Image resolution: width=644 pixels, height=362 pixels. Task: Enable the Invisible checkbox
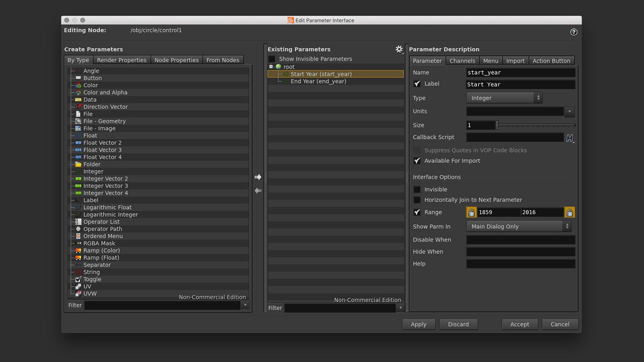click(417, 190)
